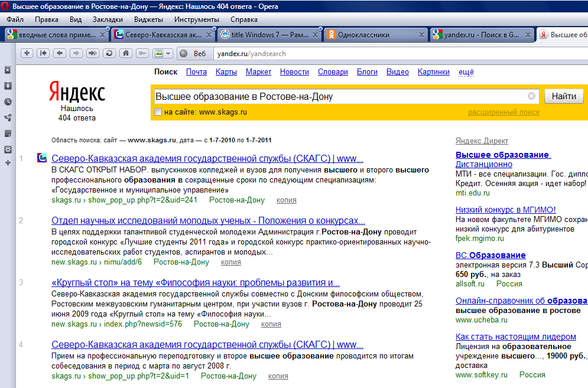588x388 pixels.
Task: Open the «Круглый стол» Философия науки result
Action: (196, 282)
